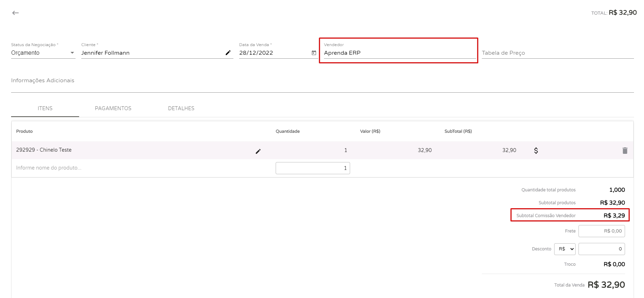Select the ITENS tab
This screenshot has height=298, width=644.
pos(45,108)
